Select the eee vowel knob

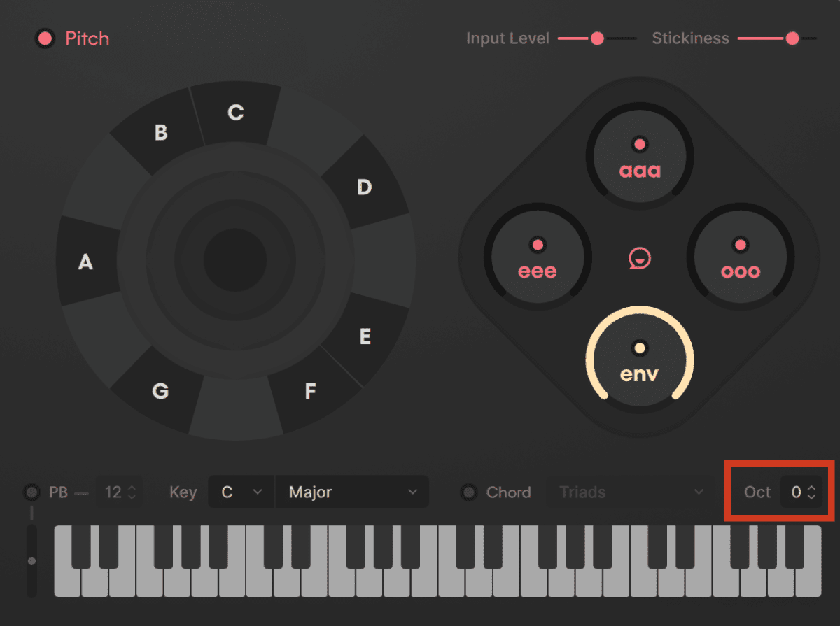538,258
